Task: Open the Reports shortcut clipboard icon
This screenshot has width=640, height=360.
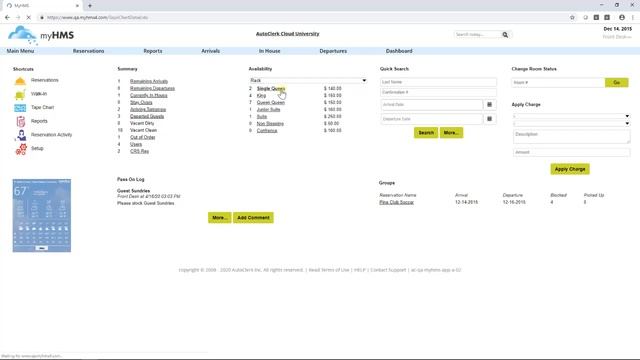Action: click(20, 121)
